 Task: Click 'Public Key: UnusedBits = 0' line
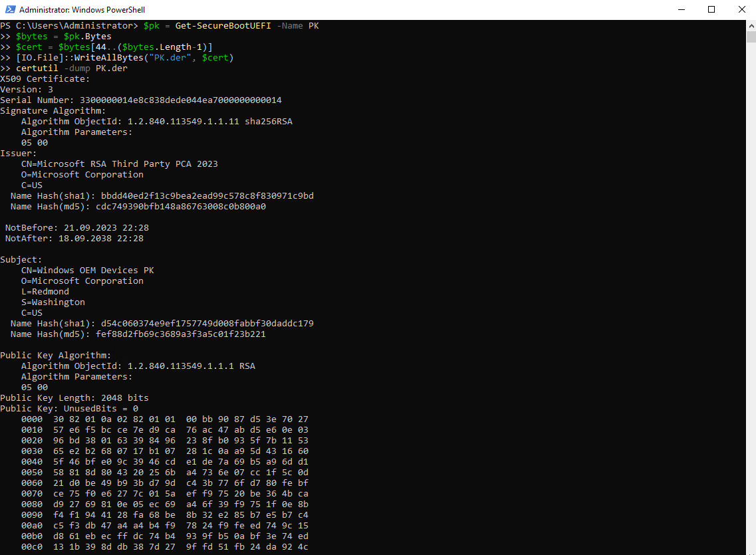pyautogui.click(x=69, y=408)
